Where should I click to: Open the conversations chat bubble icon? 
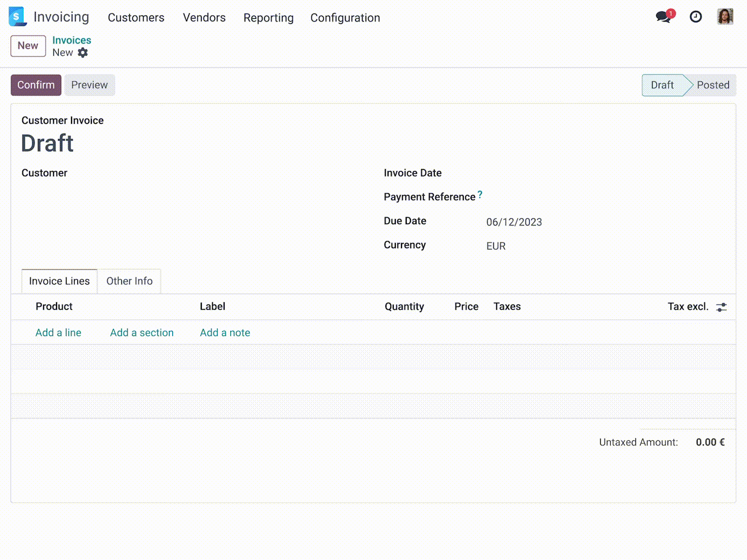pyautogui.click(x=662, y=16)
